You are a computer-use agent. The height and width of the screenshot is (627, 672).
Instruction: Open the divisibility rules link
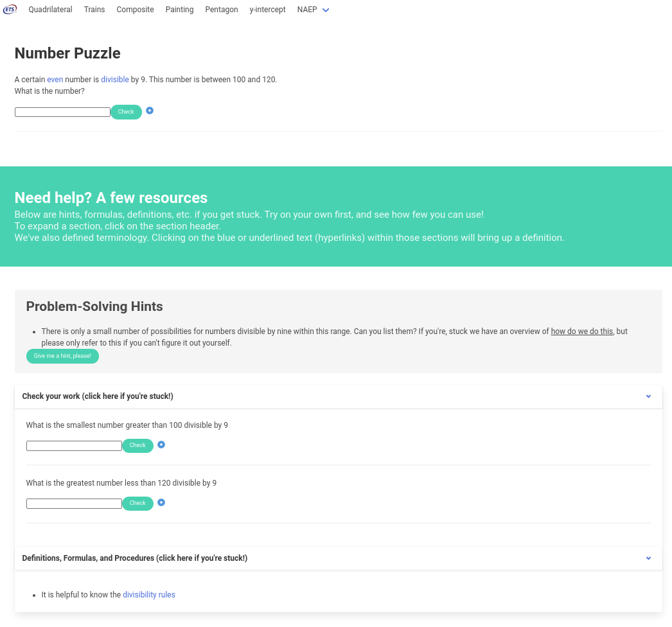click(149, 595)
